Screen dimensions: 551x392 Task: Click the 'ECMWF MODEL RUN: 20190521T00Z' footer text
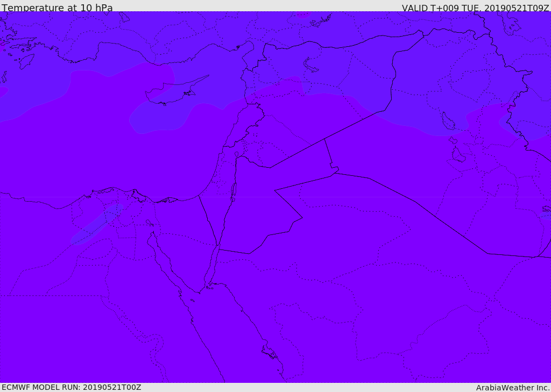pos(72,388)
